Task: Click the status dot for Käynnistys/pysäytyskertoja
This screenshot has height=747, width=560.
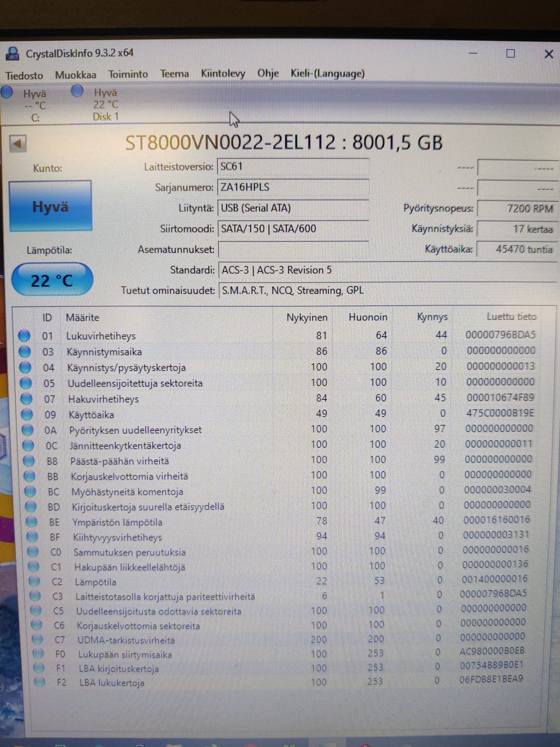Action: coord(25,367)
